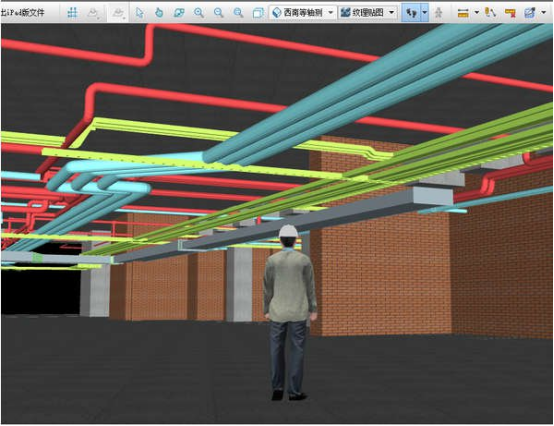Click the greyed person avatar icon

[x=438, y=13]
